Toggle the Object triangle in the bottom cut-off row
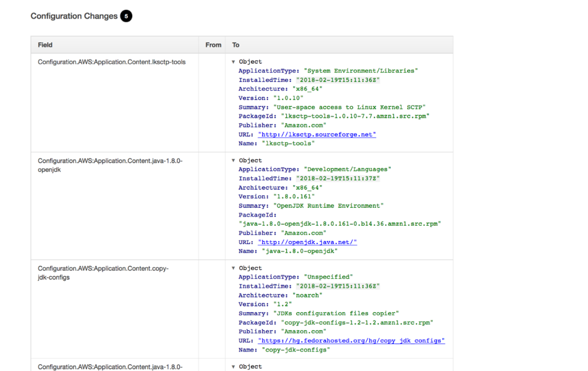This screenshot has height=371, width=588. [x=234, y=367]
